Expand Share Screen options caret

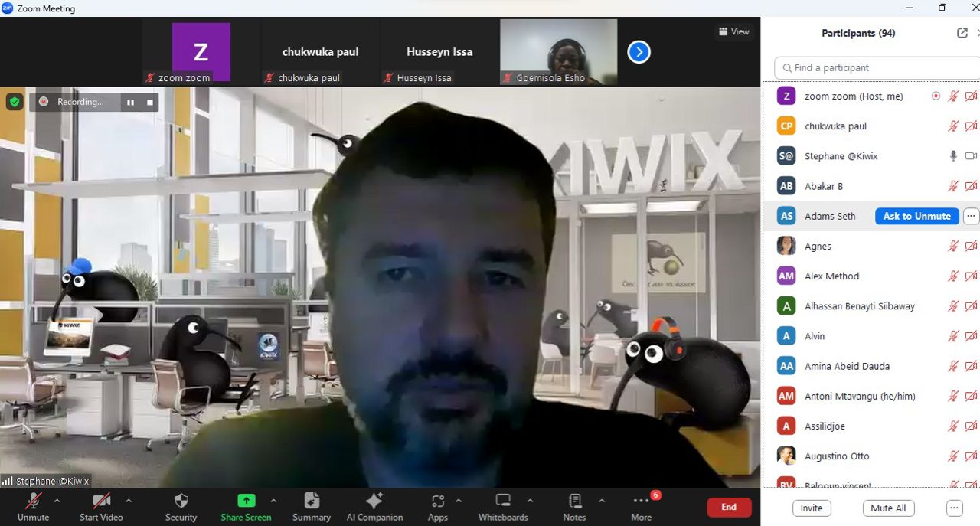(273, 501)
